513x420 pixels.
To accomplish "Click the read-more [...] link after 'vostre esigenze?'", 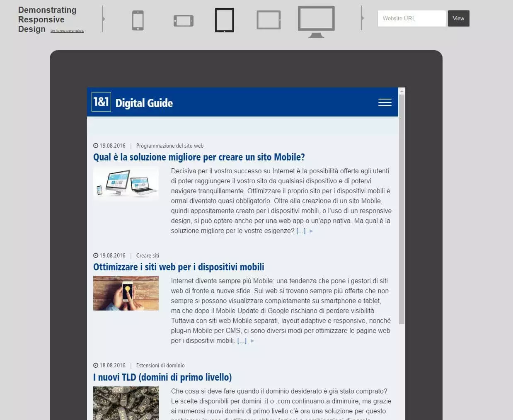I will (301, 231).
